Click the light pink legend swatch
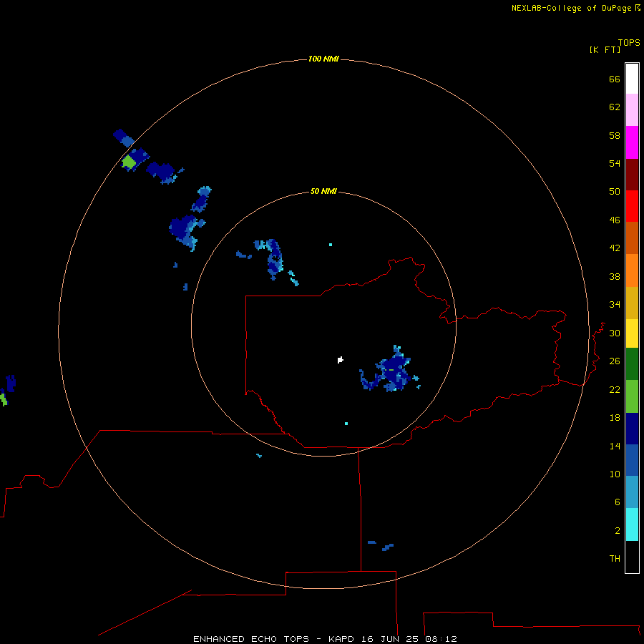The height and width of the screenshot is (644, 644). pos(632,109)
